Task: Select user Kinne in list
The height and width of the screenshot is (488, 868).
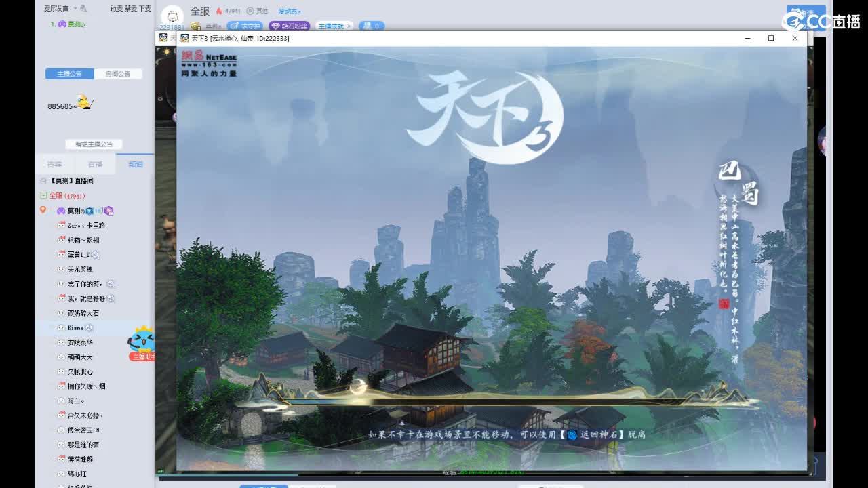Action: coord(75,328)
